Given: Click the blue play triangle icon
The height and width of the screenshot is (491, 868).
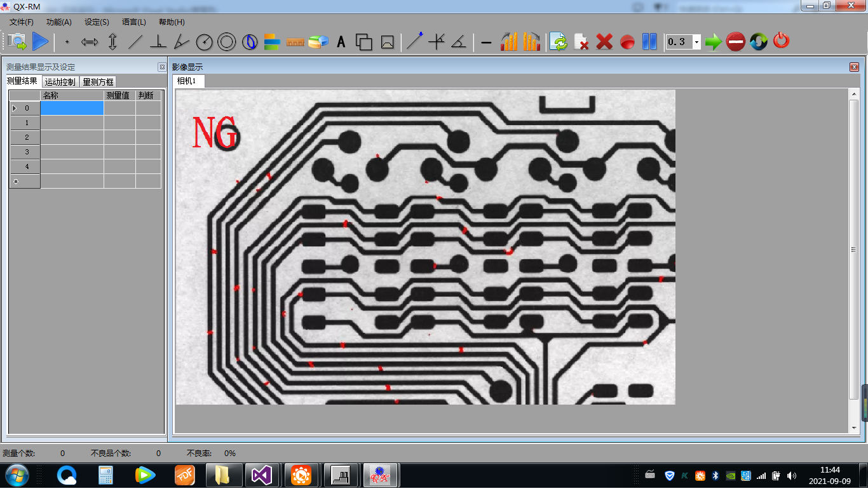Looking at the screenshot, I should point(40,42).
